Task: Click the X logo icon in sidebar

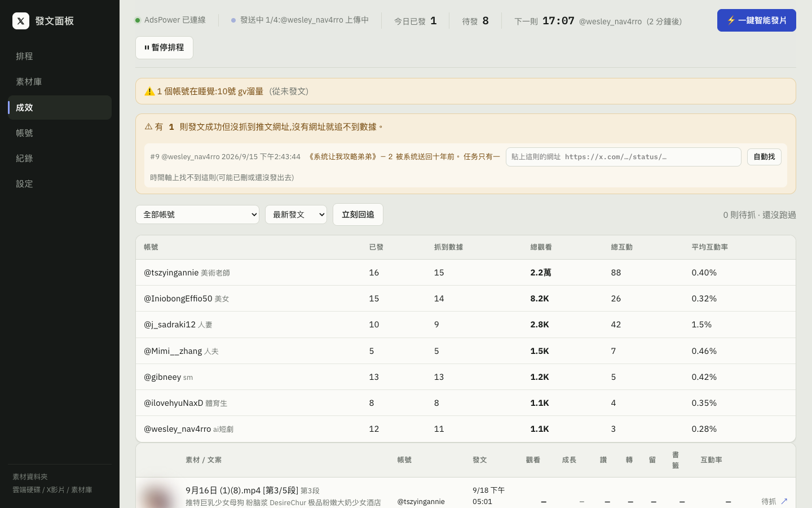Action: point(21,21)
